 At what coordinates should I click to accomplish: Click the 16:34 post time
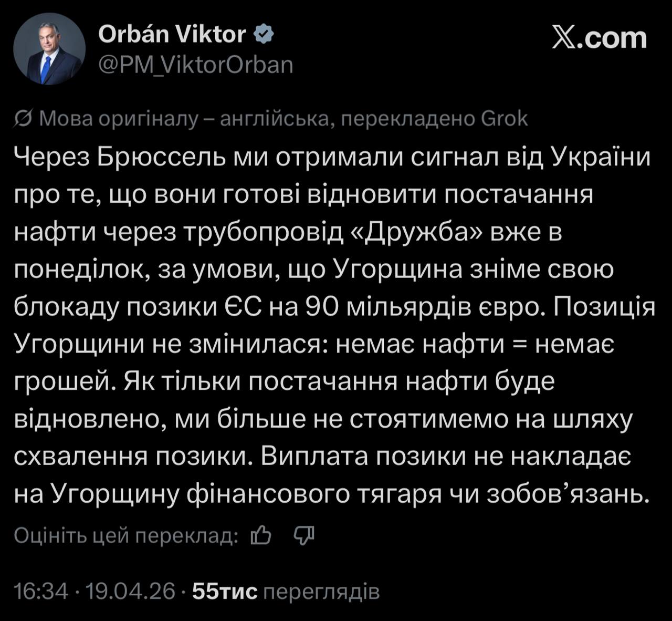pyautogui.click(x=41, y=592)
